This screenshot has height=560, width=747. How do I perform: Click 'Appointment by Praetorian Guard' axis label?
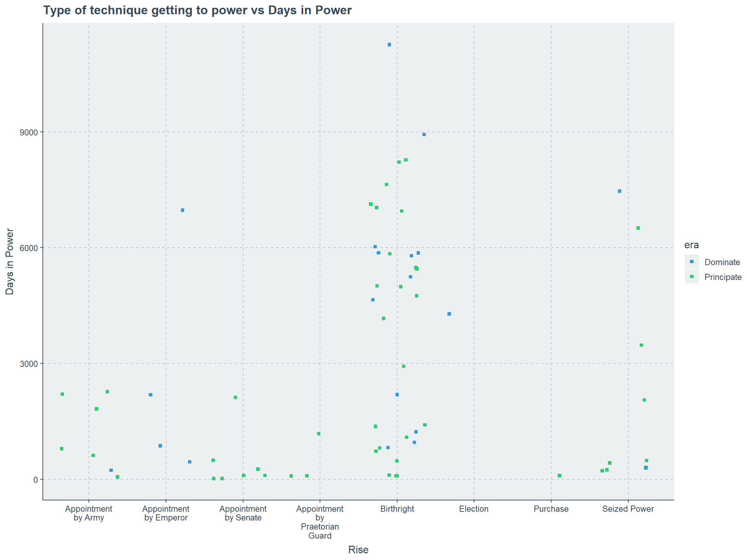pyautogui.click(x=320, y=522)
